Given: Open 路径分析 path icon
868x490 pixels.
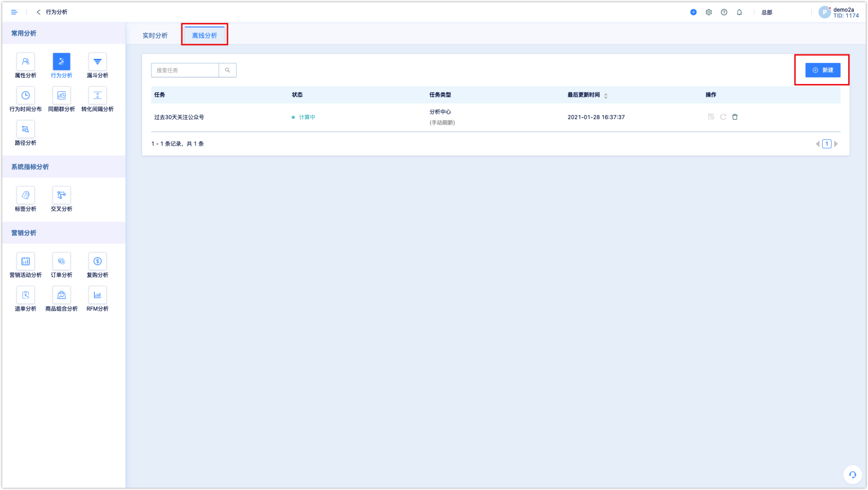Looking at the screenshot, I should (25, 129).
